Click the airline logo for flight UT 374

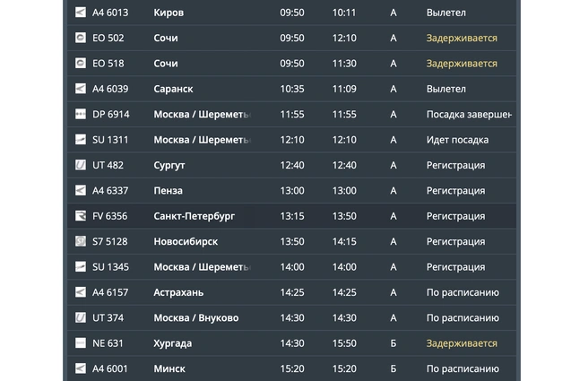point(81,317)
